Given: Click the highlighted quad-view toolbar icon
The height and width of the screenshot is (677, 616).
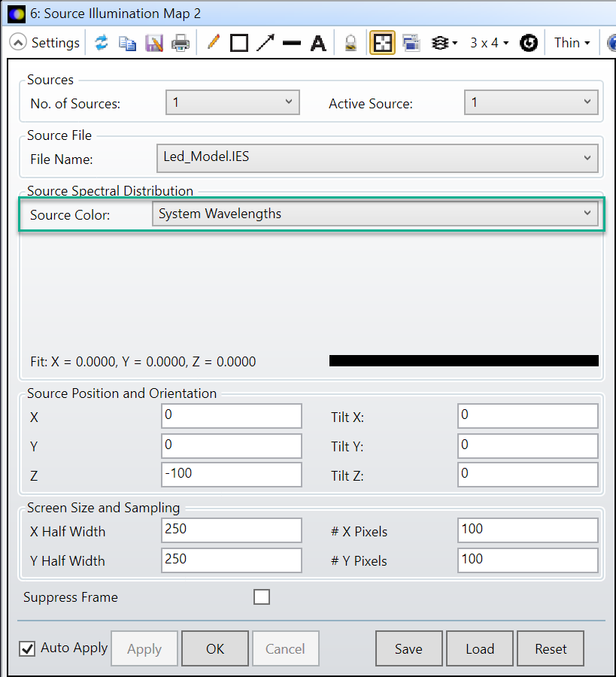Looking at the screenshot, I should (382, 43).
